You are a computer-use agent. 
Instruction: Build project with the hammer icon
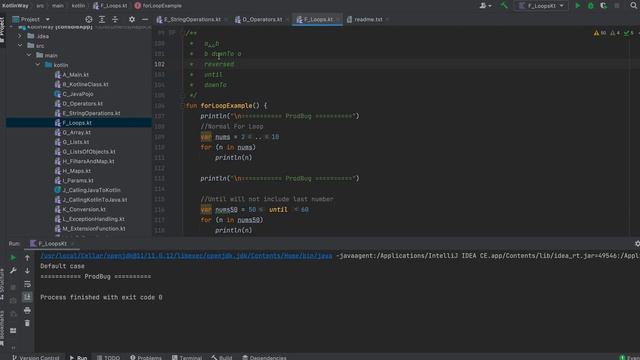tap(504, 6)
